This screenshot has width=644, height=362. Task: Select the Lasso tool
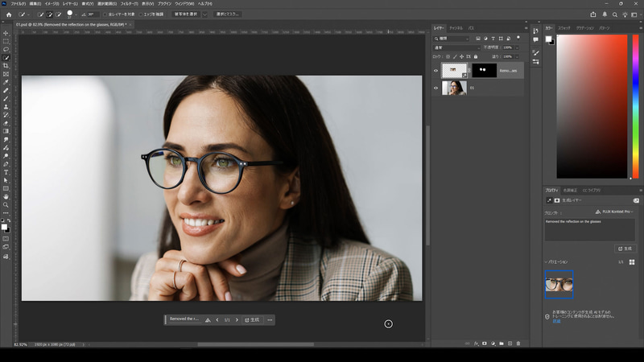pyautogui.click(x=6, y=50)
